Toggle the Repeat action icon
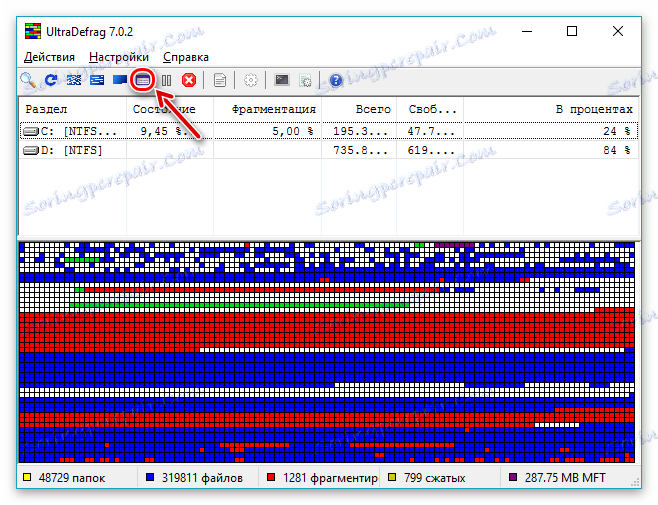The height and width of the screenshot is (505, 658). coord(51,80)
